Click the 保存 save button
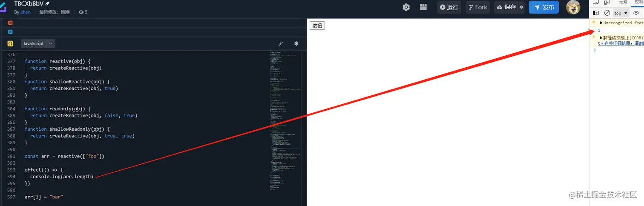This screenshot has width=644, height=206. [x=506, y=7]
